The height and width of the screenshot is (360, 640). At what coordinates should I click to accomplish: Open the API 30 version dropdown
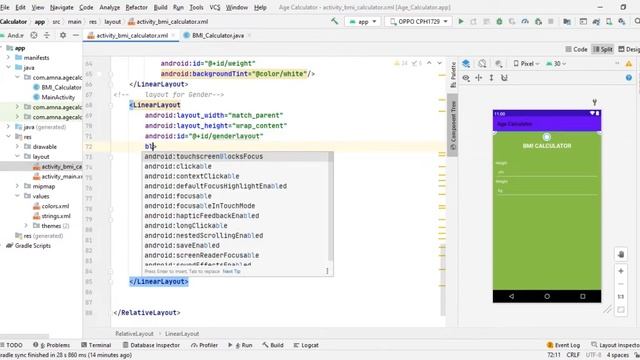[556, 64]
